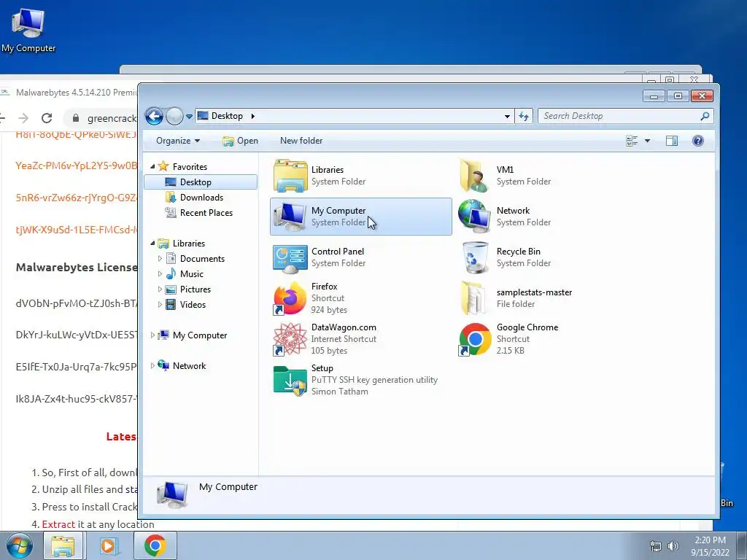Select Pictures in the Libraries tree
This screenshot has width=747, height=560.
tap(187, 289)
